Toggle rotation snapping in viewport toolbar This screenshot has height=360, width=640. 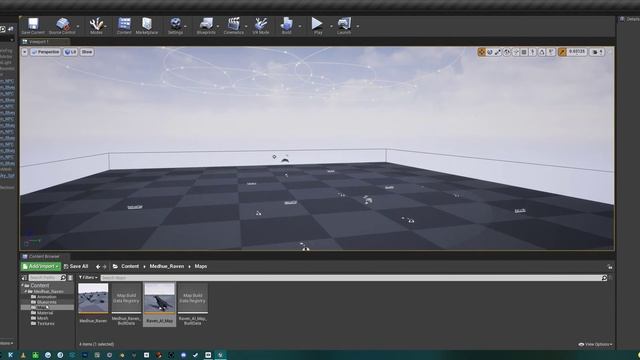pos(542,52)
